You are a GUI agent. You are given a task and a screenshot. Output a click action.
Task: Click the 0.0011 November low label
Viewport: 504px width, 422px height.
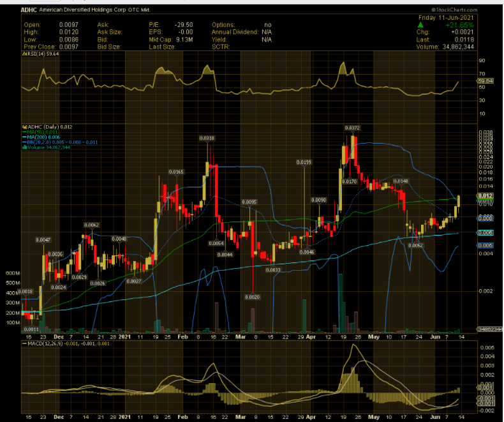coord(31,329)
